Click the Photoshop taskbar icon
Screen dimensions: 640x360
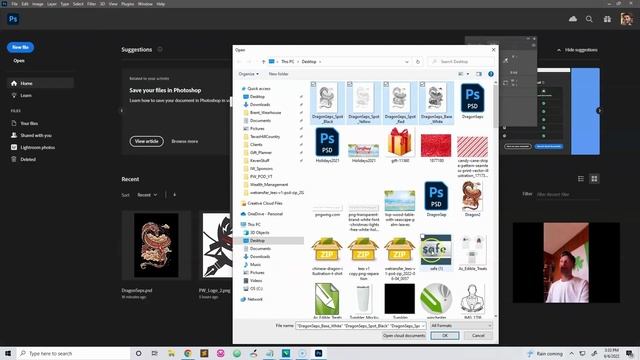[318, 353]
